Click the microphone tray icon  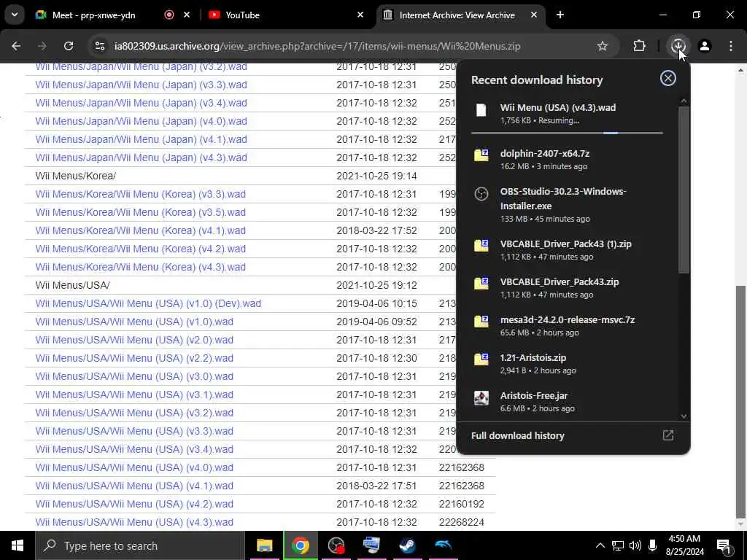coord(653,545)
